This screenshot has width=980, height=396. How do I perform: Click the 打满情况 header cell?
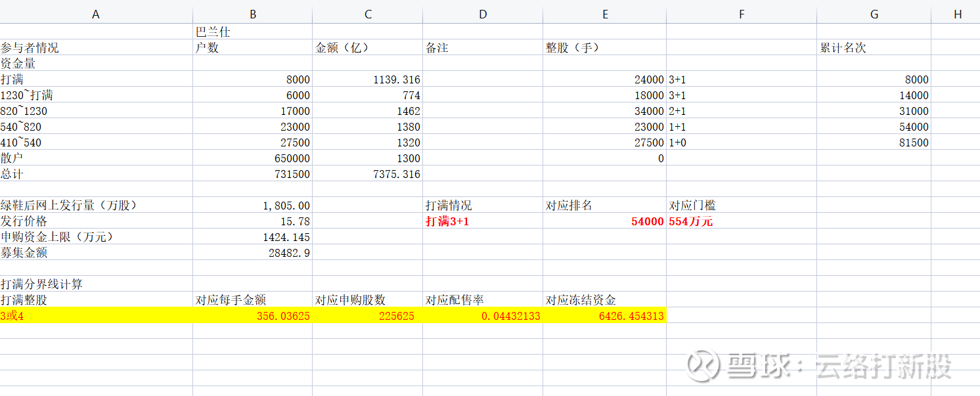(x=483, y=205)
